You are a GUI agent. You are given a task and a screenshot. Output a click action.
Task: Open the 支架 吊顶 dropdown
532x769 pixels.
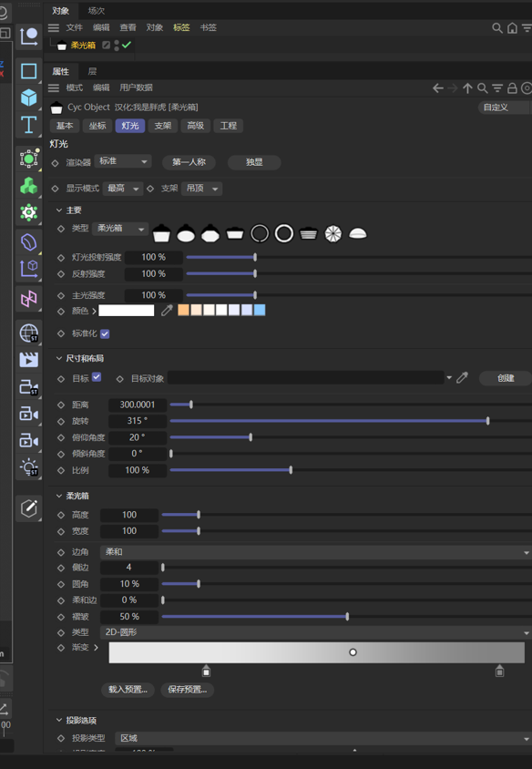pyautogui.click(x=201, y=189)
